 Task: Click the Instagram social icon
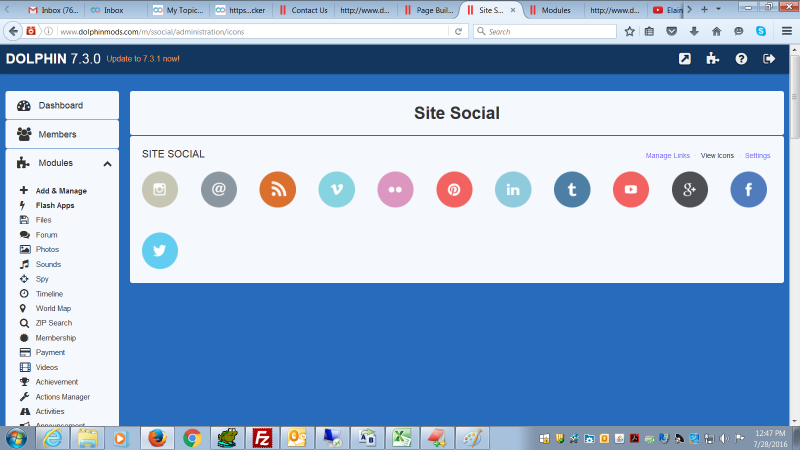pos(160,189)
